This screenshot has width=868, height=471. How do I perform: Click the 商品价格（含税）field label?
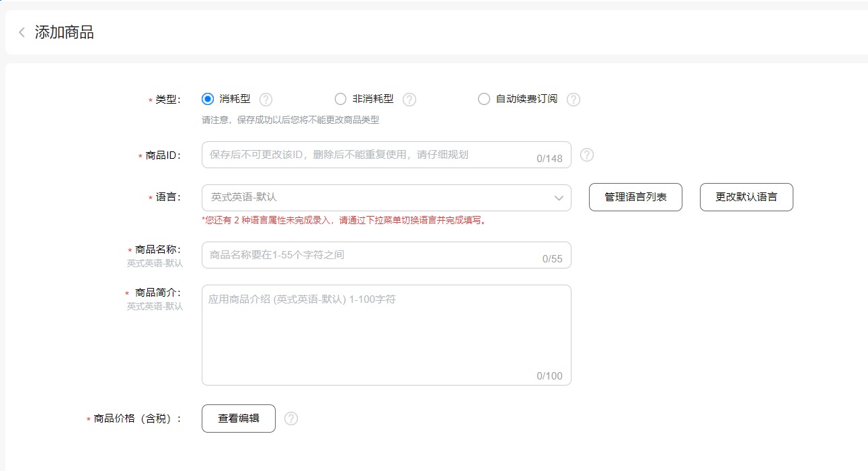tap(138, 419)
